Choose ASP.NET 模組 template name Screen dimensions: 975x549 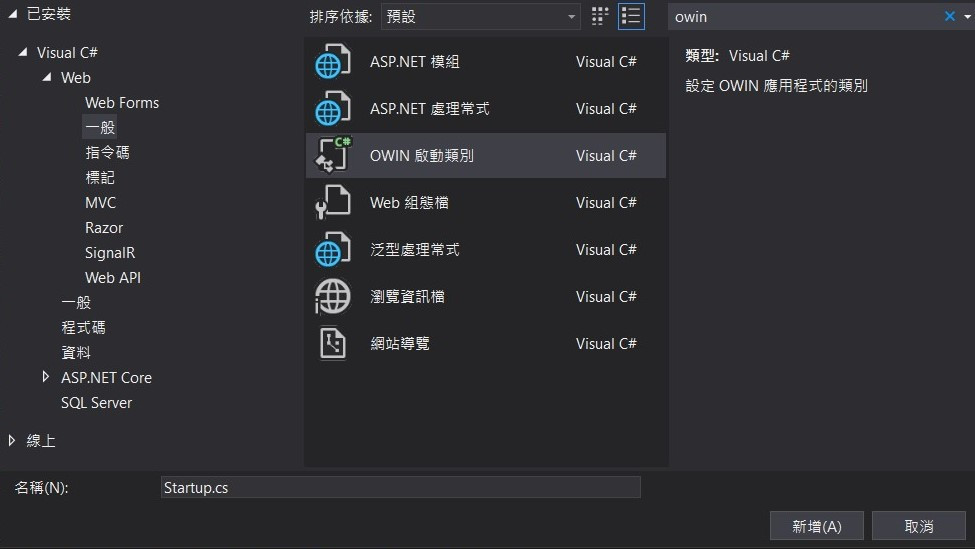pos(415,62)
